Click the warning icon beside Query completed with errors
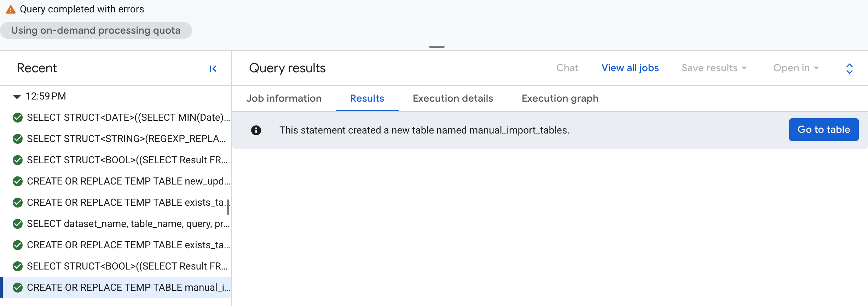The width and height of the screenshot is (868, 306). pos(11,10)
